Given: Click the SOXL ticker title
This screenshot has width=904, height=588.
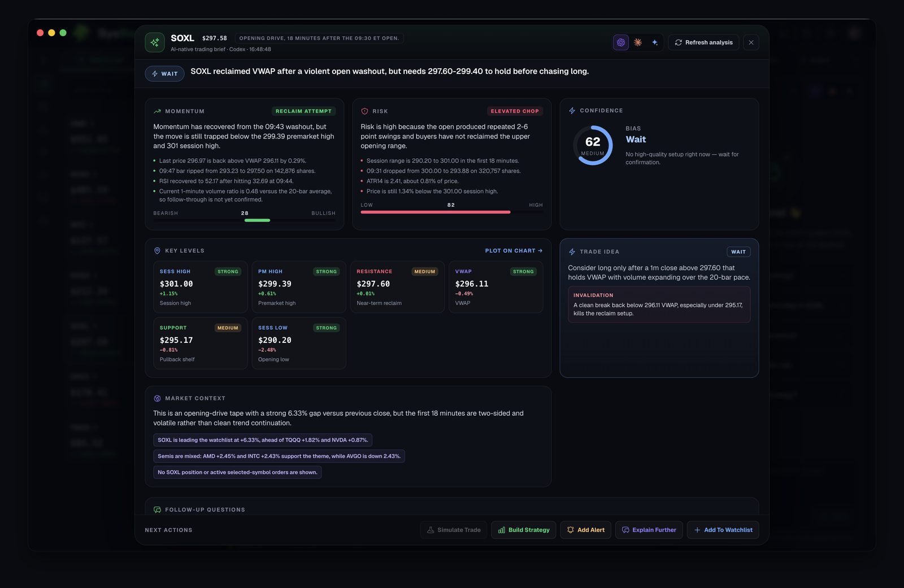Looking at the screenshot, I should click(182, 38).
